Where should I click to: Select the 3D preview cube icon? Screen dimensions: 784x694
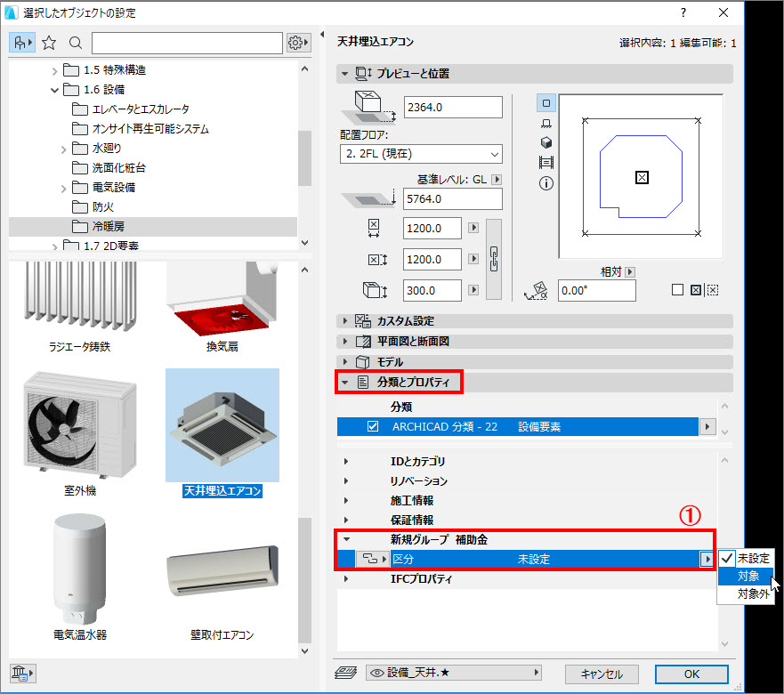pyautogui.click(x=546, y=142)
